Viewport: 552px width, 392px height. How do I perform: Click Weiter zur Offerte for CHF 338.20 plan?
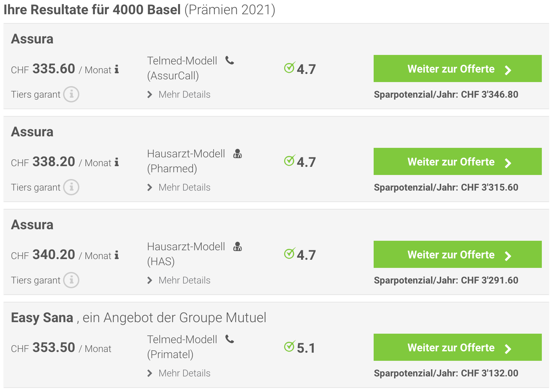point(458,161)
